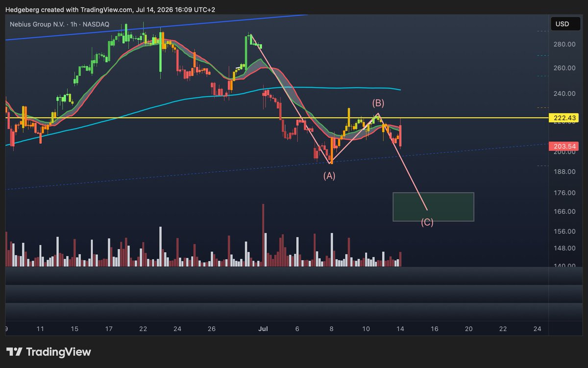Click the USD currency button
The height and width of the screenshot is (368, 588).
point(566,24)
